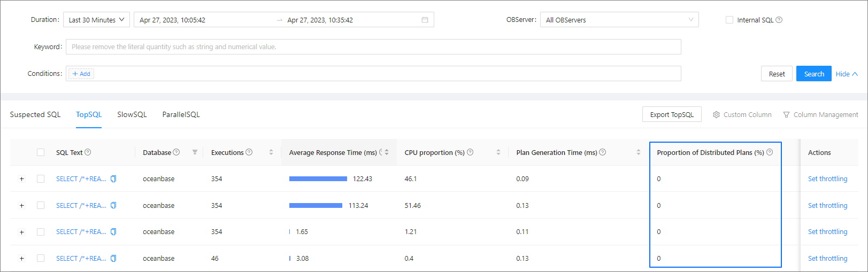Open the All OBServers dropdown
Viewport: 868px width, 272px height.
coord(619,20)
